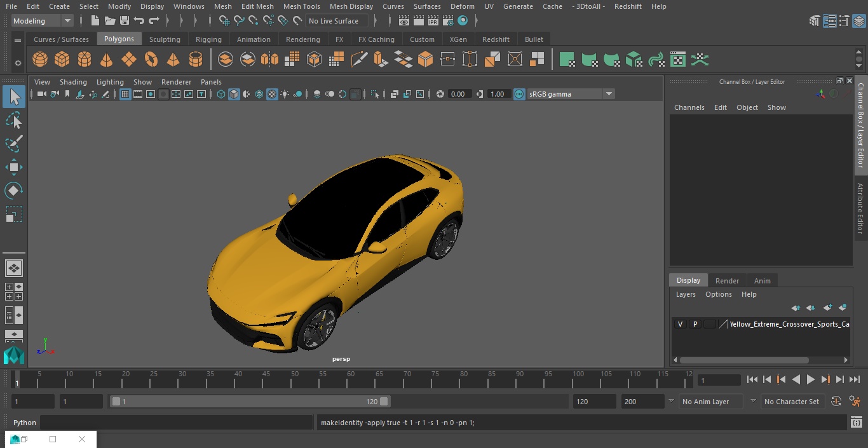The height and width of the screenshot is (448, 868).
Task: Select the Move tool in toolbox
Action: (x=13, y=168)
